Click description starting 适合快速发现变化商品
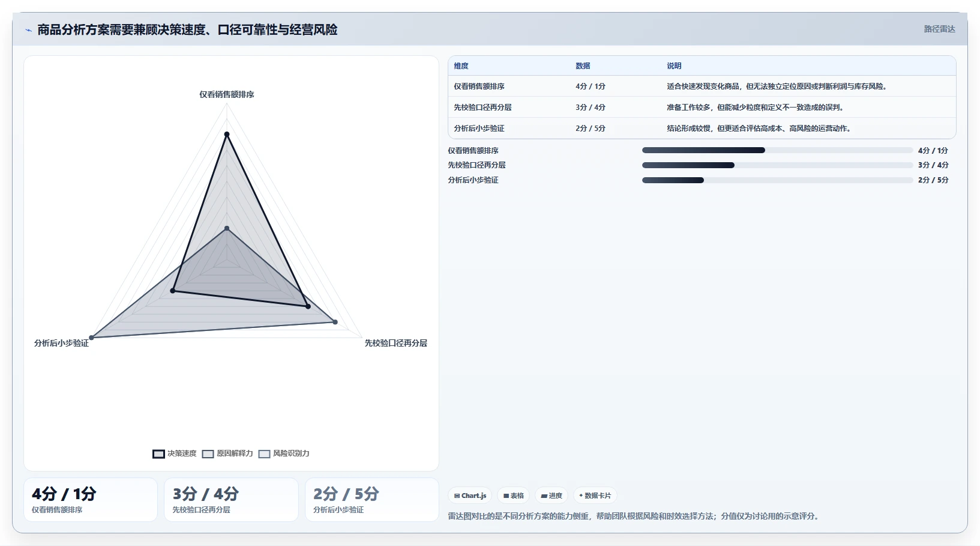 [777, 86]
